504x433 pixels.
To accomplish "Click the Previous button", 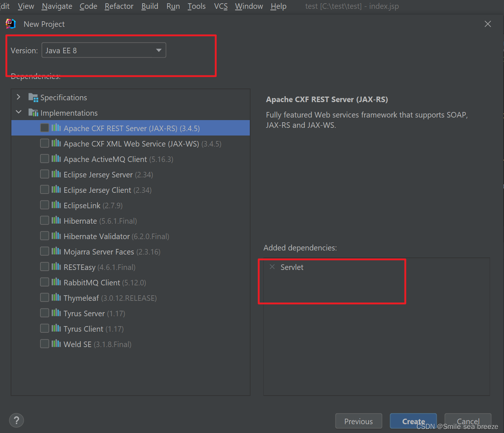I will [x=359, y=421].
